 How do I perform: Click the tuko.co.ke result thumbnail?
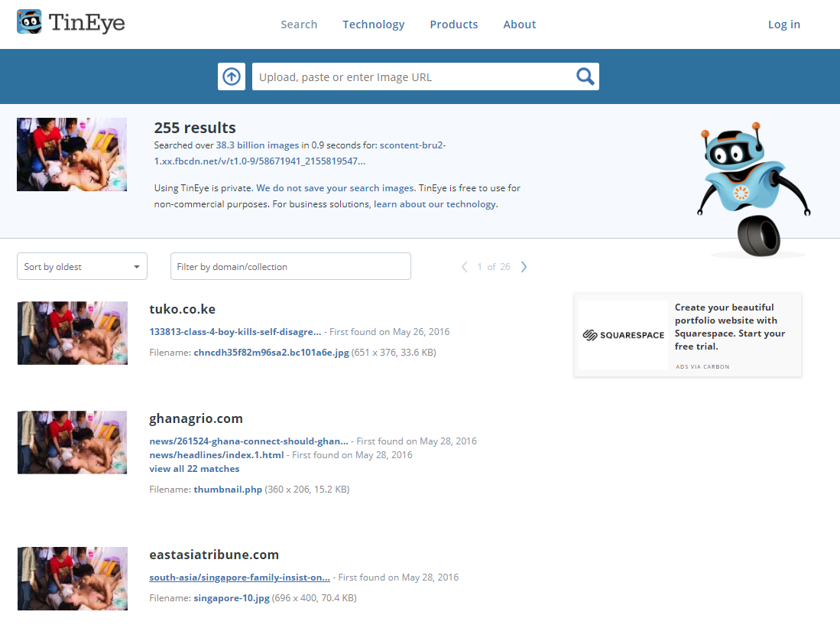click(73, 333)
